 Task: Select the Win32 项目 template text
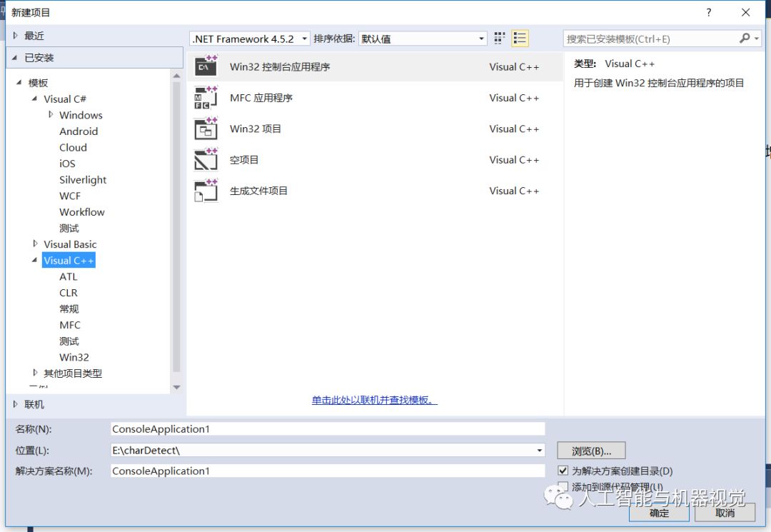point(255,129)
